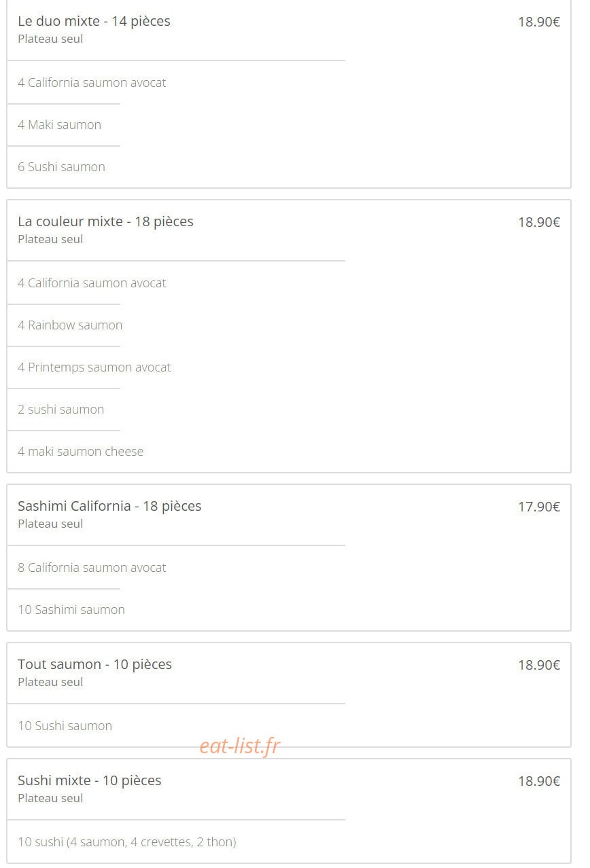
Task: Open the eat-list.fr watermark link
Action: click(240, 746)
